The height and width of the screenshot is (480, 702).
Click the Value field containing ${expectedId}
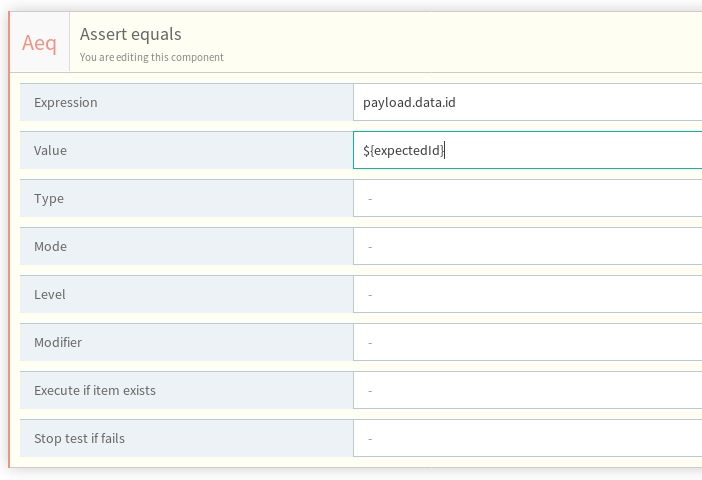point(527,150)
